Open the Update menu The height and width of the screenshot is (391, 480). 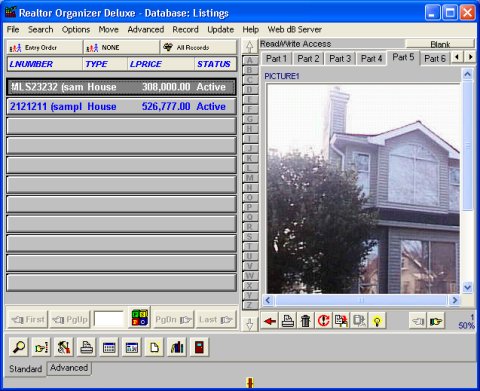click(x=220, y=29)
